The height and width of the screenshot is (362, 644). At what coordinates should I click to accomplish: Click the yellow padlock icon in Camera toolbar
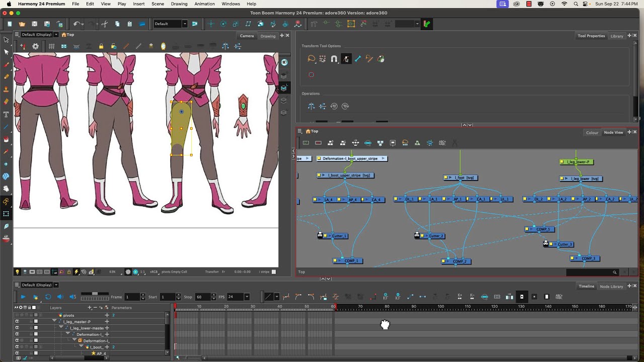tap(101, 46)
